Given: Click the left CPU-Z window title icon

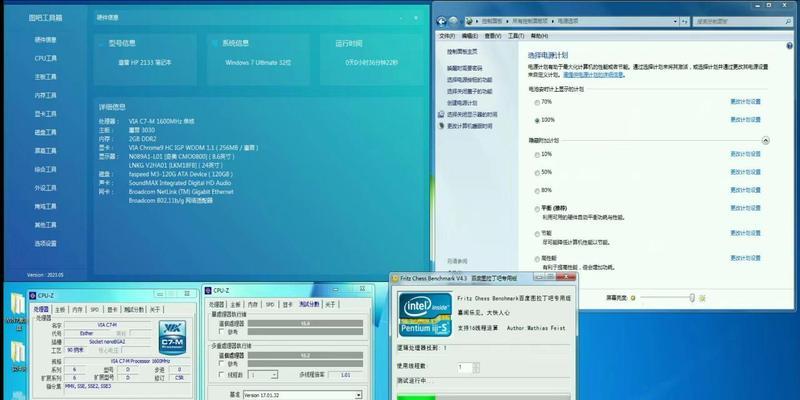Looking at the screenshot, I should tap(33, 295).
